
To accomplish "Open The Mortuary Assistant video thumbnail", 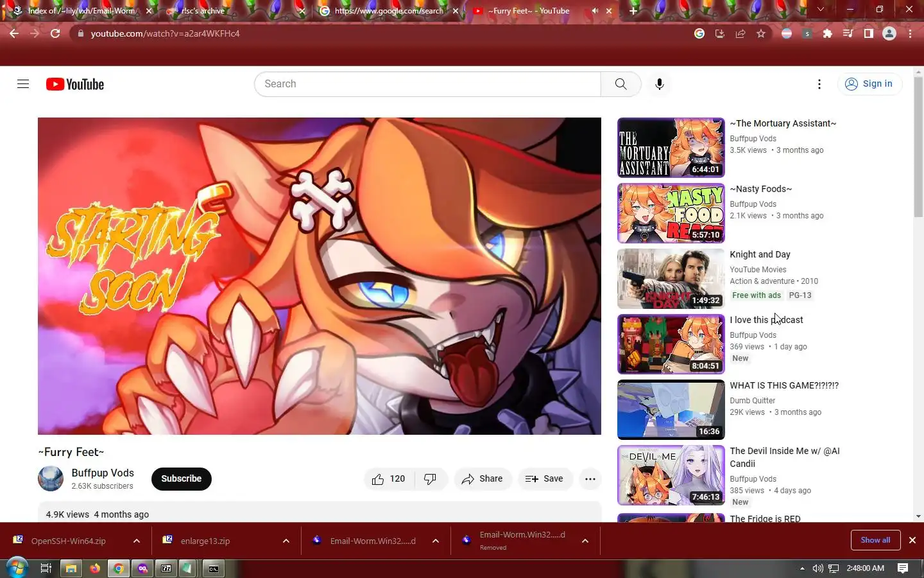I will (x=671, y=148).
